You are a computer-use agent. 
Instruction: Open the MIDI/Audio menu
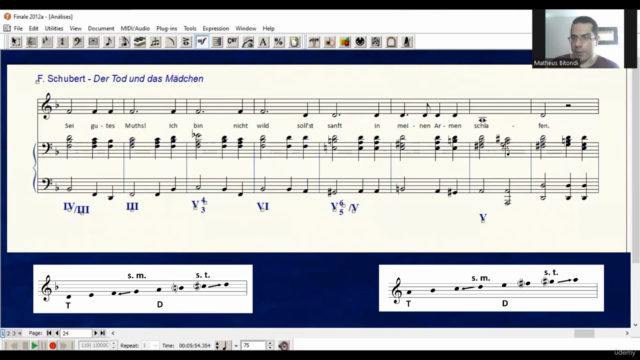[x=135, y=28]
